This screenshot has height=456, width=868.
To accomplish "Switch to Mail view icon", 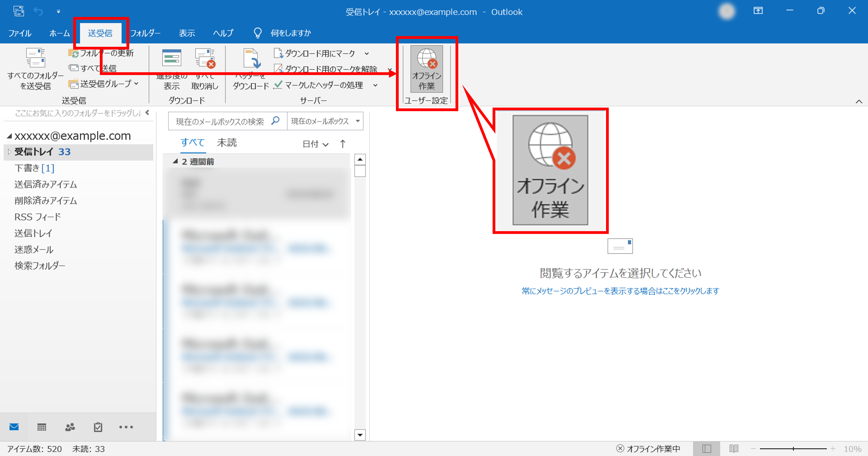I will [x=14, y=427].
